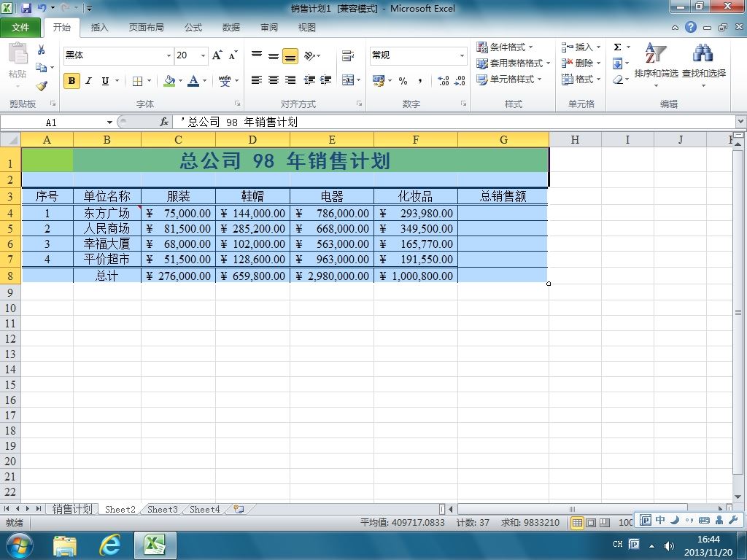This screenshot has width=747, height=560.
Task: Open Internet Explorer from the taskbar
Action: point(109,545)
